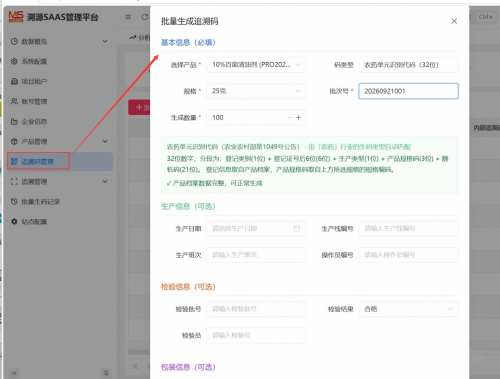Decrease 生成数量 with the minus button
This screenshot has width=500, height=379.
290,118
